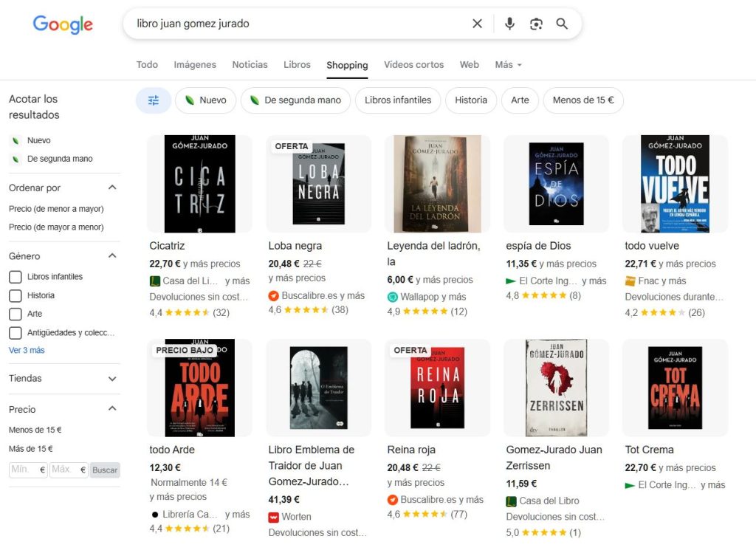
Task: Click the Wallapop store icon
Action: (x=393, y=297)
